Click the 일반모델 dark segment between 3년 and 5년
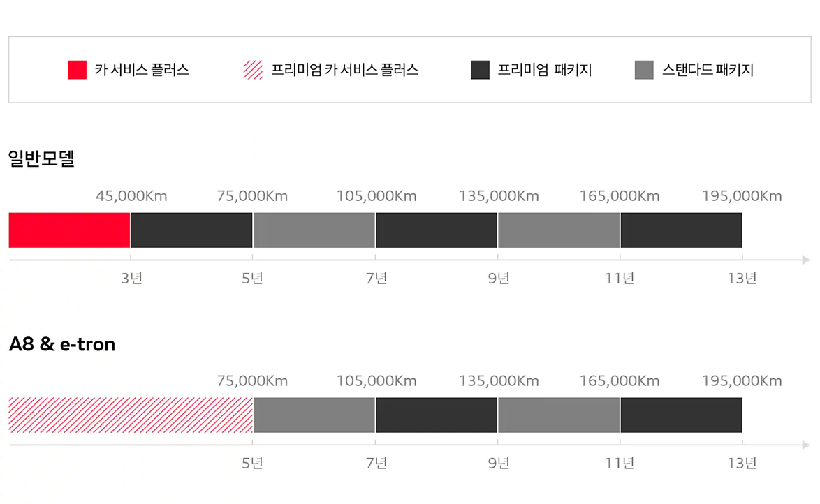The width and height of the screenshot is (820, 504). click(x=191, y=230)
